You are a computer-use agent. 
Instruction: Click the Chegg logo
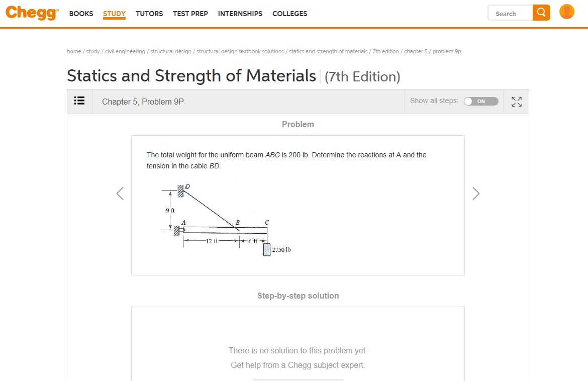pyautogui.click(x=32, y=13)
